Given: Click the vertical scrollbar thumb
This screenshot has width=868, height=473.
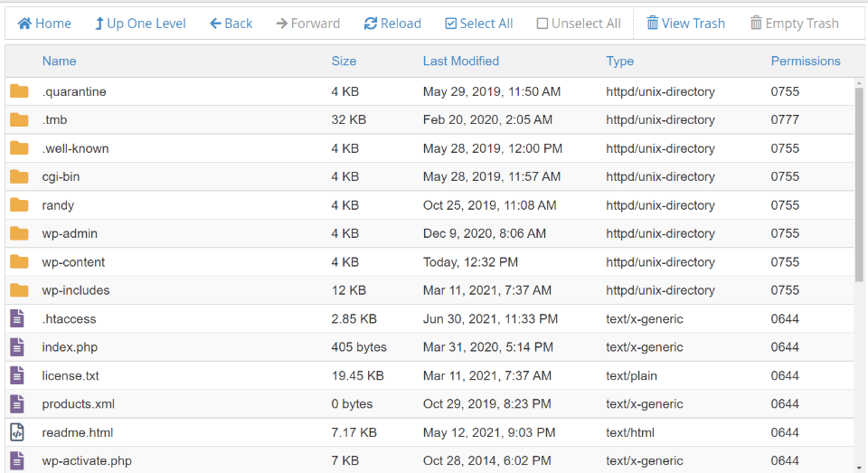Looking at the screenshot, I should click(859, 184).
